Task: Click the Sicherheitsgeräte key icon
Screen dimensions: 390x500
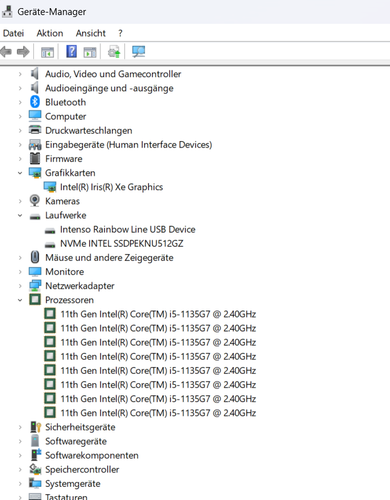Action: tap(35, 427)
